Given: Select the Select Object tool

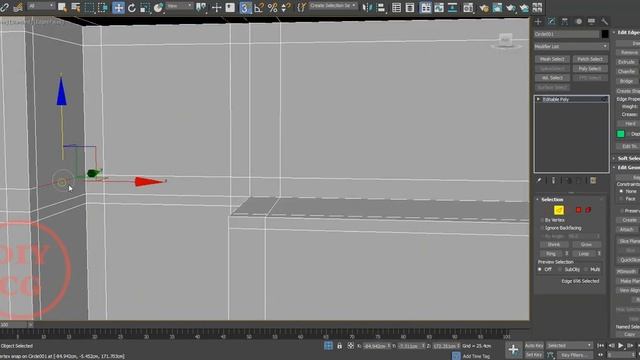Looking at the screenshot, I should (x=62, y=7).
